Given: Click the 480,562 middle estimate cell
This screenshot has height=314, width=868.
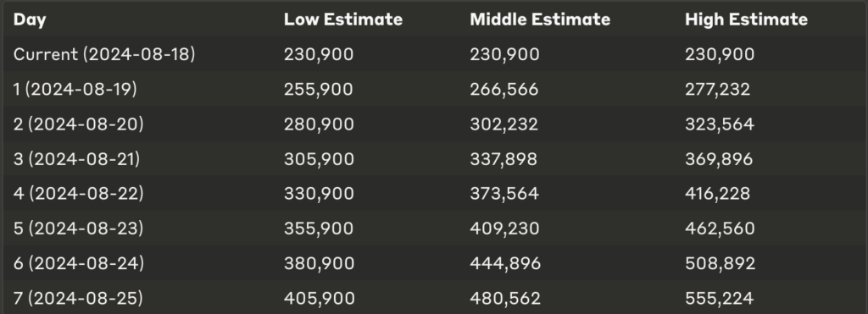Looking at the screenshot, I should pos(505,298).
